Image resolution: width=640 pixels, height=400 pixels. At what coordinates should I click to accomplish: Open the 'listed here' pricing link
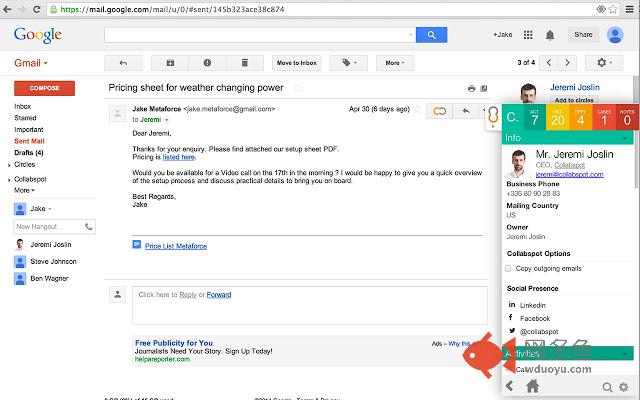click(179, 157)
